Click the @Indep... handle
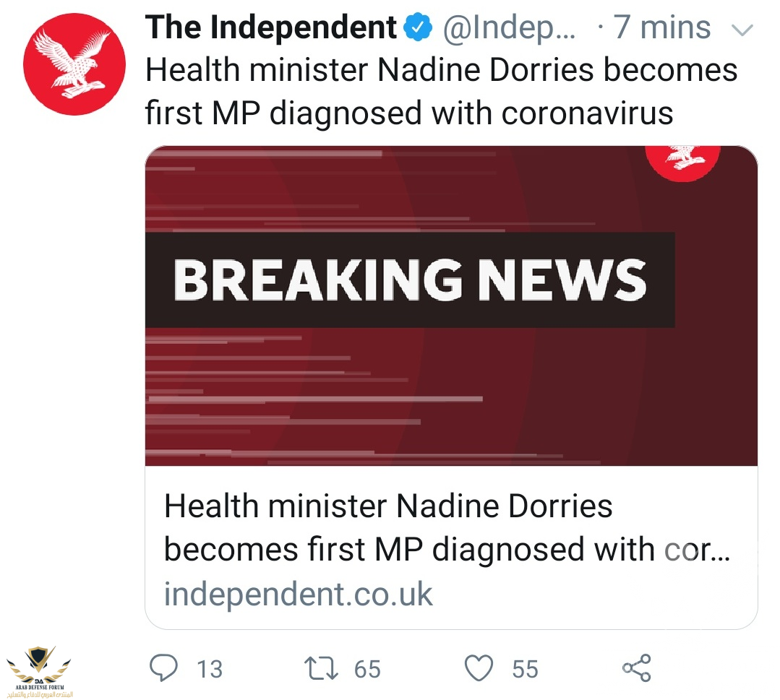Screen dimensions: 780x700 point(510,27)
